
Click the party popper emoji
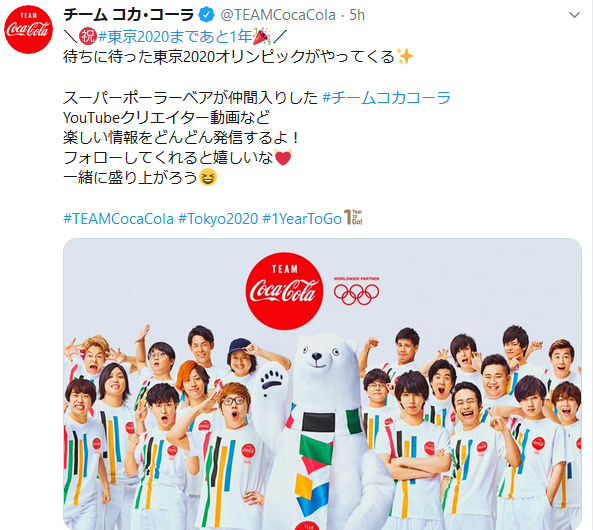pos(261,36)
